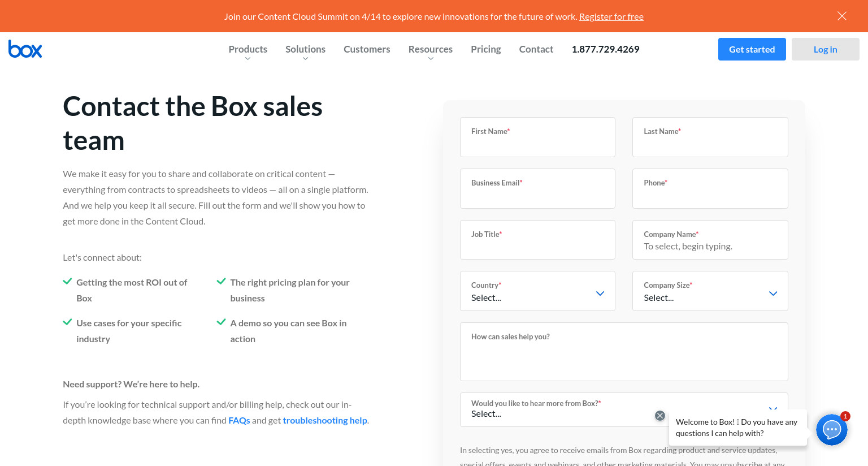The width and height of the screenshot is (868, 466).
Task: Open the troubleshooting help link
Action: click(x=325, y=420)
